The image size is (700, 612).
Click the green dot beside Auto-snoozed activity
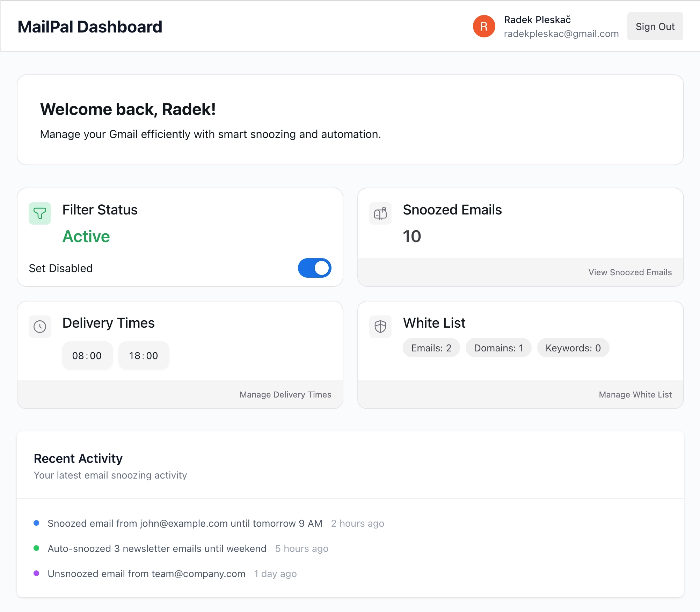(36, 548)
